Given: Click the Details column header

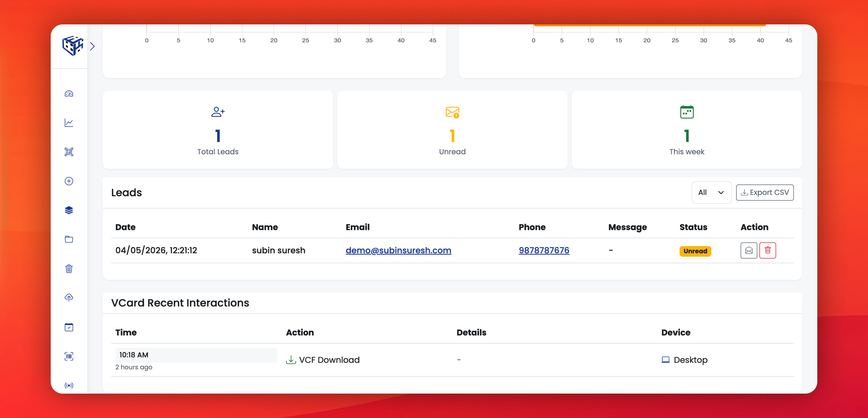Looking at the screenshot, I should tap(471, 332).
